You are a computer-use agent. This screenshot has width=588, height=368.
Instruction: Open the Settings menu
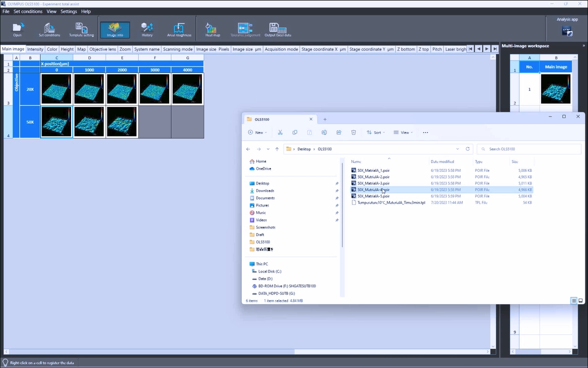point(69,11)
